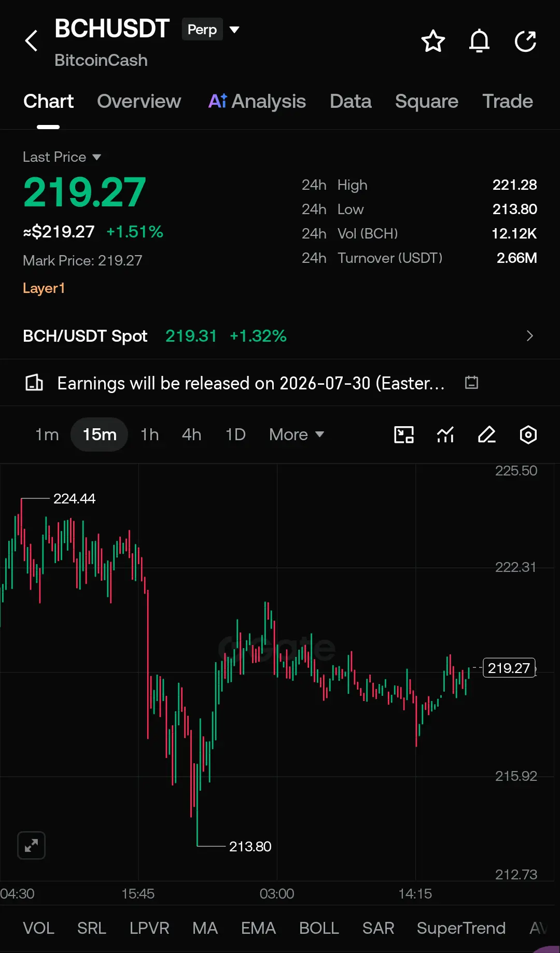
Task: Tap the current price marker 219.27 on chart
Action: tap(509, 668)
